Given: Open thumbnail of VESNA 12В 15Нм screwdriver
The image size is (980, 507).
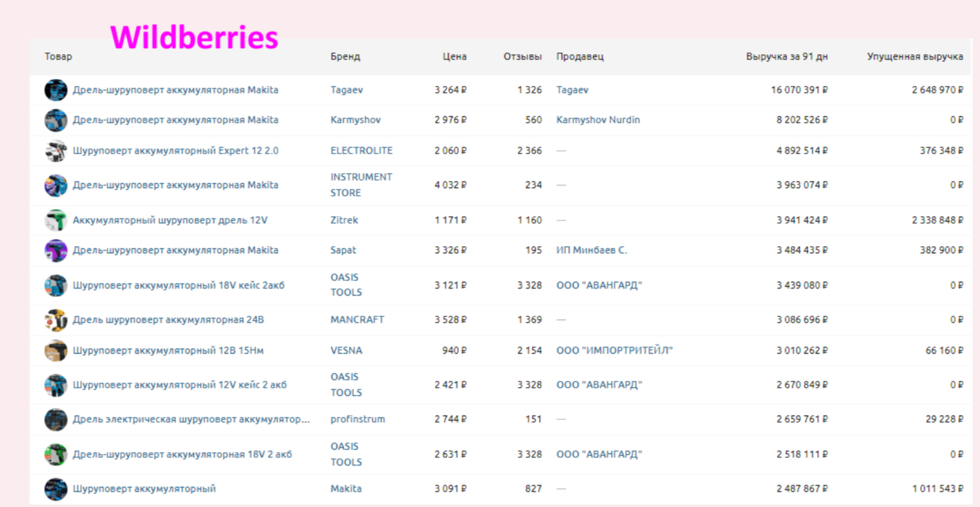Looking at the screenshot, I should (56, 350).
